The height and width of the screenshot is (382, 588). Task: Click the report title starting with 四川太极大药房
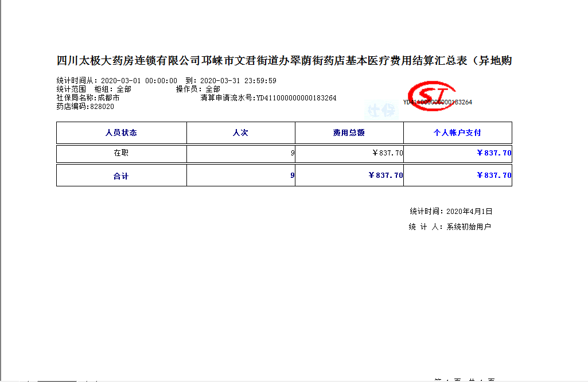[285, 60]
